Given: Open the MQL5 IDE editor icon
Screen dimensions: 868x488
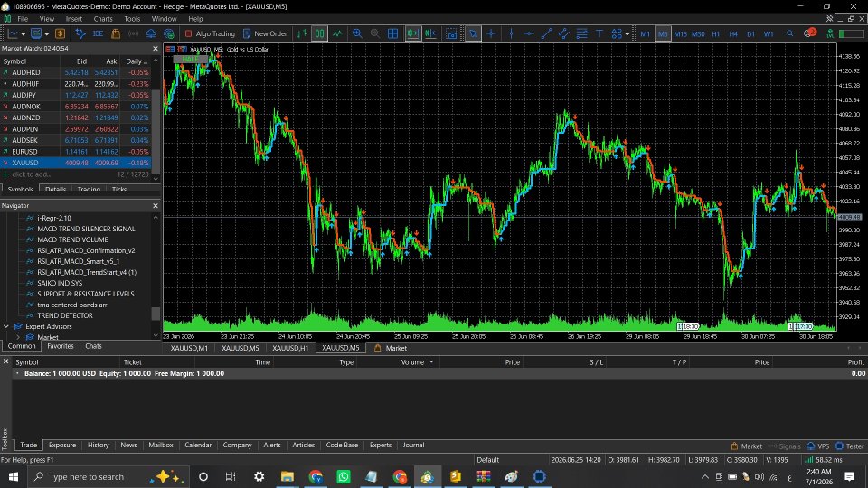Looking at the screenshot, I should point(98,33).
